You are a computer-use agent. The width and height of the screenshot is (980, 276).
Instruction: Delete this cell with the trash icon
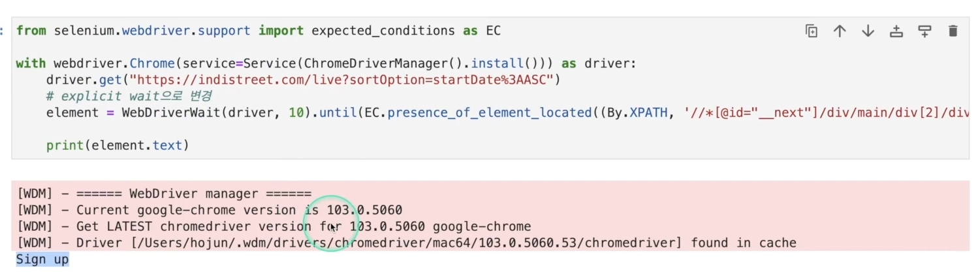[x=953, y=31]
